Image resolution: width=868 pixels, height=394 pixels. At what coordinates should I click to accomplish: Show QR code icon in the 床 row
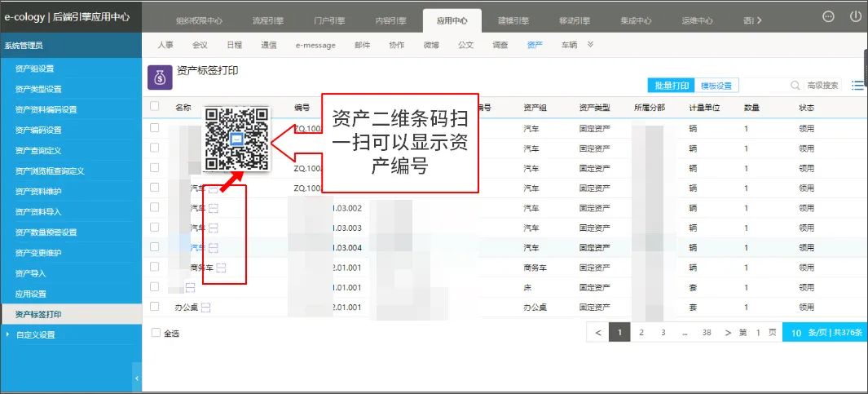tap(191, 288)
